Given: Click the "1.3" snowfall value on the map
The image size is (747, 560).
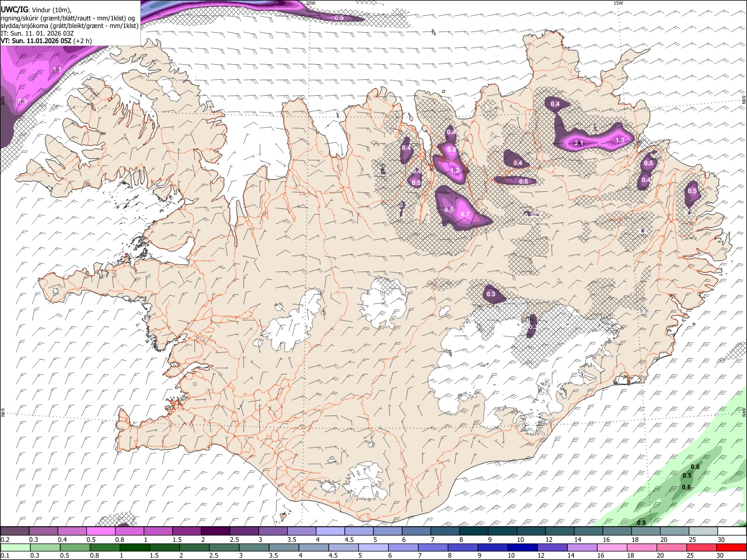Looking at the screenshot, I should pyautogui.click(x=620, y=140).
